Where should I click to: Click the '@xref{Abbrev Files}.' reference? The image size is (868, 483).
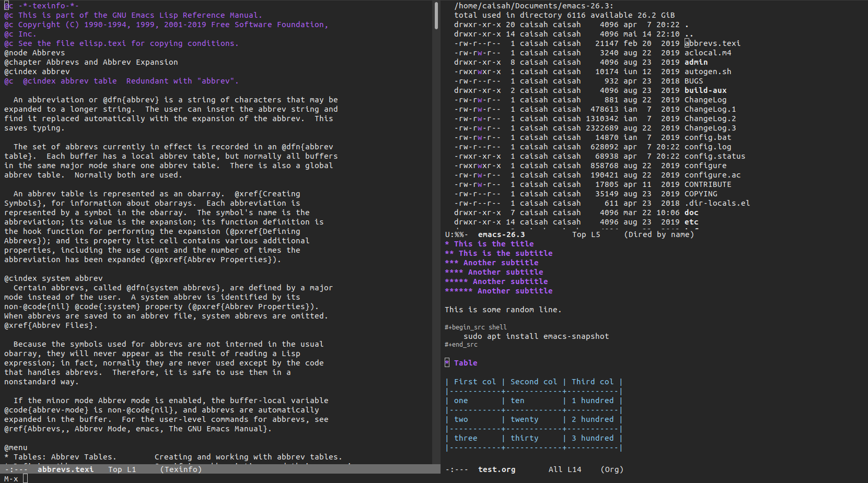click(51, 325)
